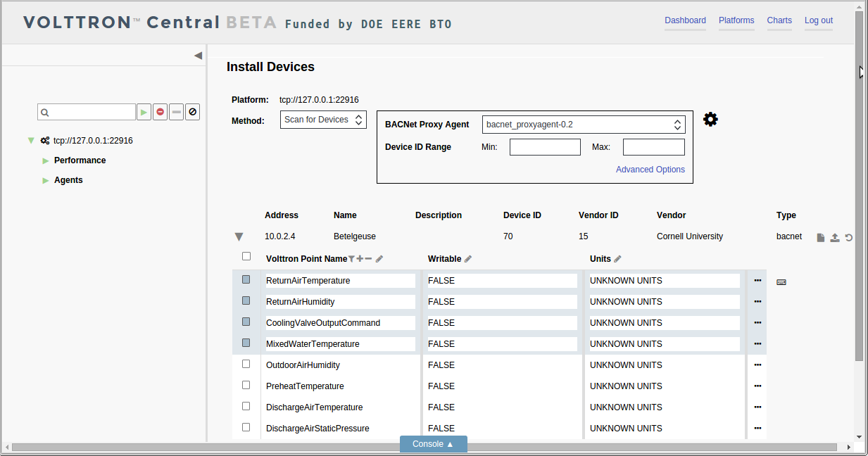868x456 pixels.
Task: Click the pencil edit icon beside Units header
Action: [617, 259]
